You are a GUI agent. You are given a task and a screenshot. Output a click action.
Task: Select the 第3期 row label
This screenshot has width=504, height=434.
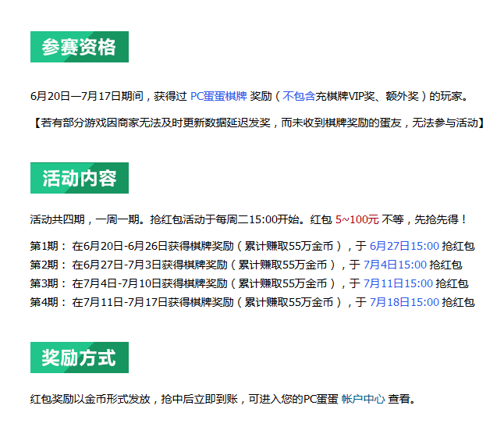coord(48,283)
